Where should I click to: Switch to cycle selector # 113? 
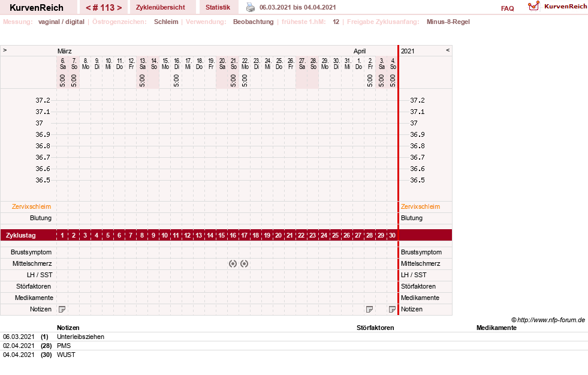(x=104, y=8)
